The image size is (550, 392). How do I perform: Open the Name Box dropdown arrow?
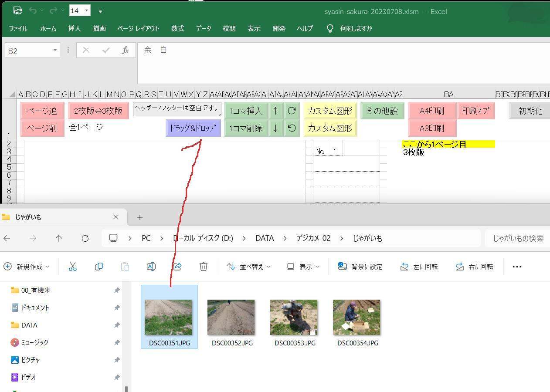[x=55, y=51]
